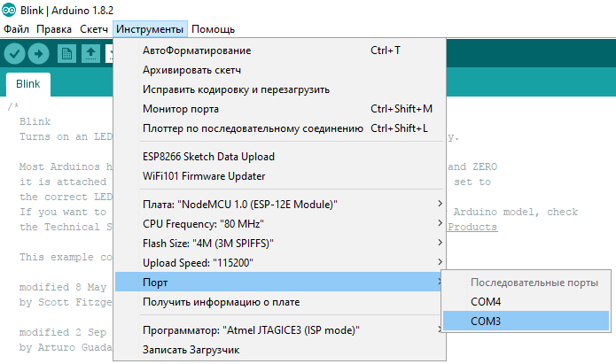616x364 pixels.
Task: Click the 'Blink' comment line in editor
Action: coord(35,121)
